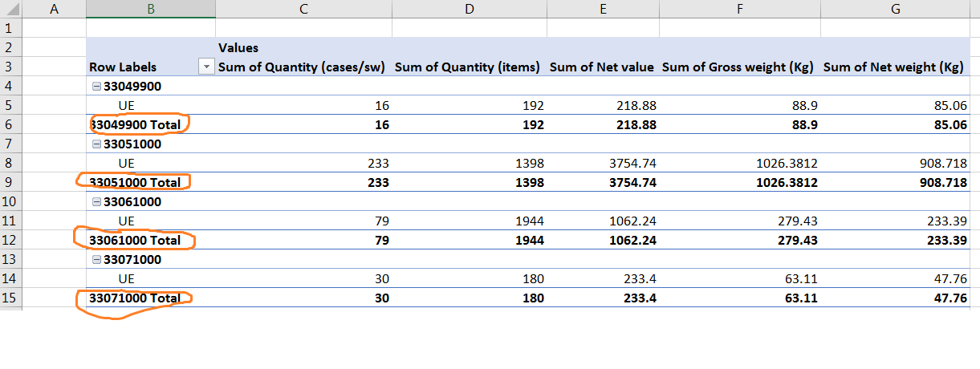
Task: Select row 9 header
Action: (11, 182)
